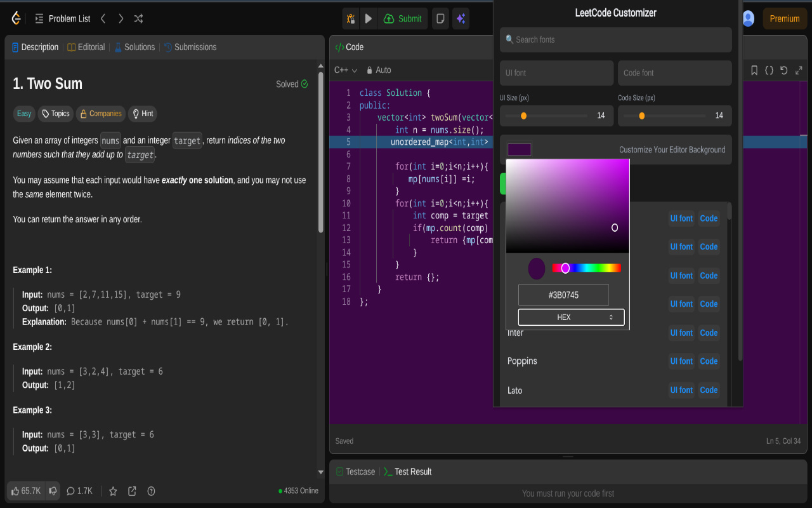Run the code with the play icon

tap(368, 19)
